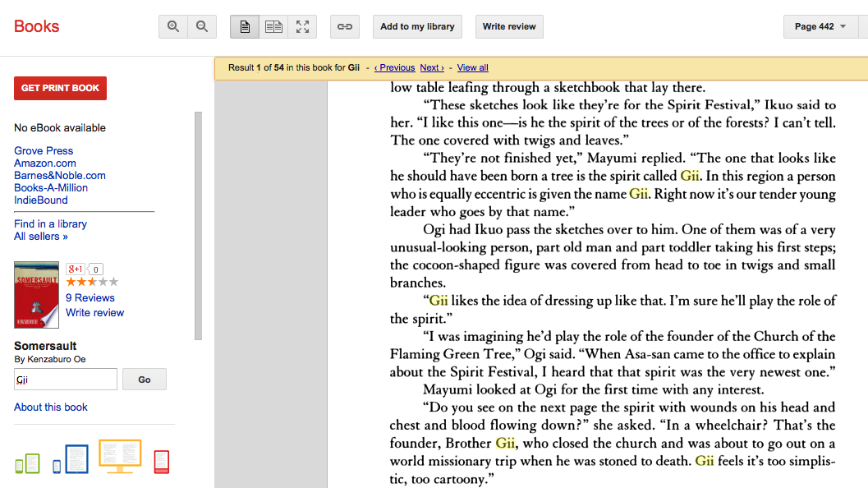Click the zoom in magnifier icon
This screenshot has height=488, width=868.
coord(173,26)
